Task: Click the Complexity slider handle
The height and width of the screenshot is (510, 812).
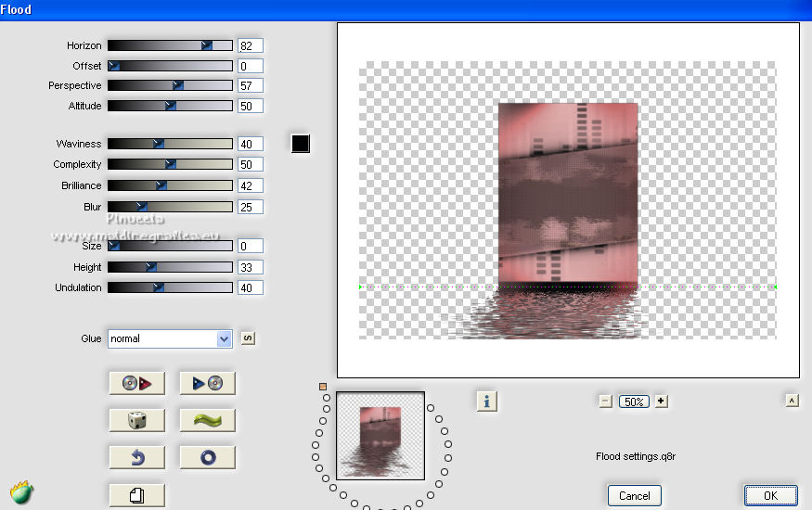Action: (171, 164)
